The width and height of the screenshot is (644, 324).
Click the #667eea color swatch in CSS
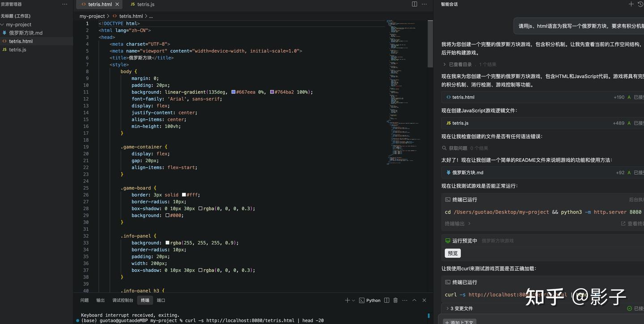(x=233, y=92)
